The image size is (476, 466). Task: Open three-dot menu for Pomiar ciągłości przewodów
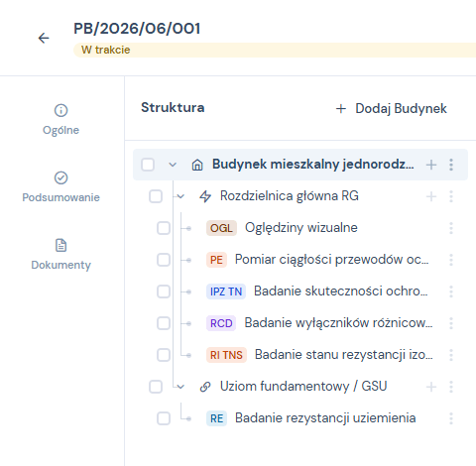pos(451,260)
